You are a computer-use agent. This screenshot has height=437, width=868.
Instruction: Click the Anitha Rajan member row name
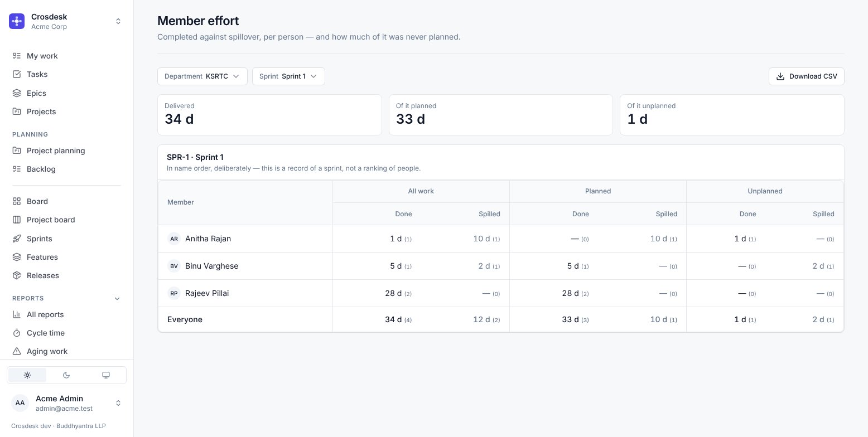[x=208, y=239]
